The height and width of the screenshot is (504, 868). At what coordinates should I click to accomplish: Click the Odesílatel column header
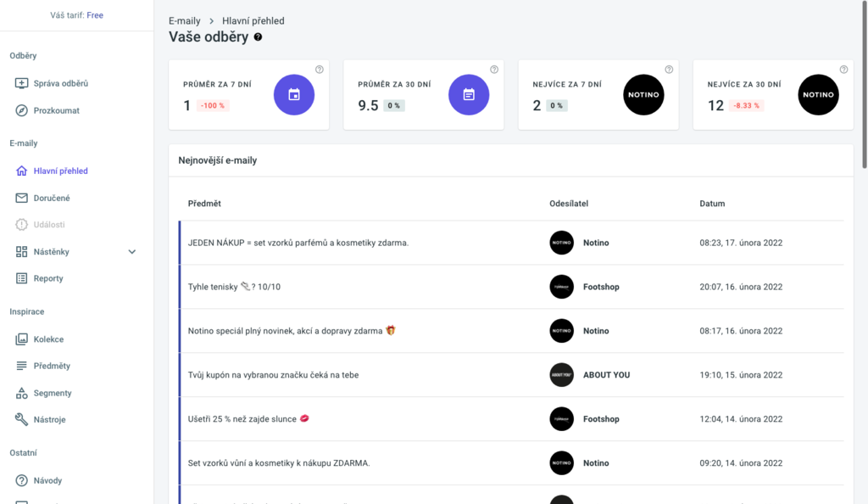click(569, 204)
